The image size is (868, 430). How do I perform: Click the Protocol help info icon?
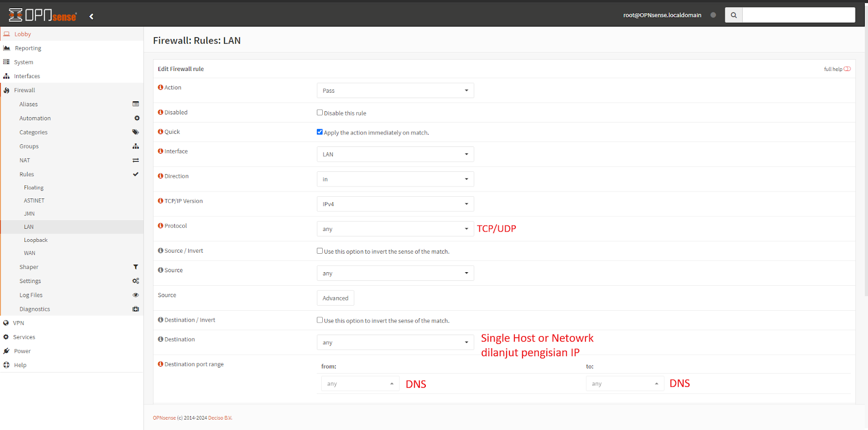click(x=161, y=226)
